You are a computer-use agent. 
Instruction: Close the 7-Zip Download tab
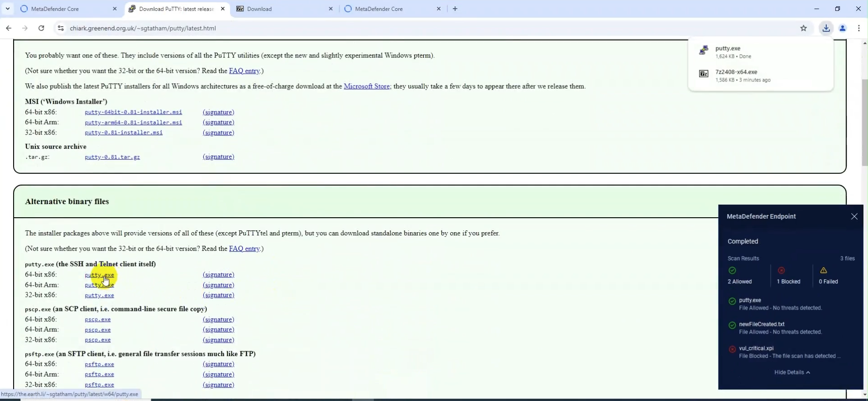pyautogui.click(x=331, y=9)
